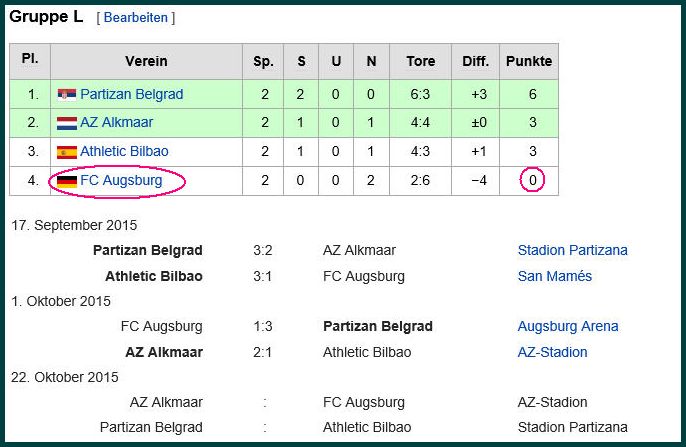This screenshot has width=686, height=447.
Task: Follow the Augsburg Arena link
Action: click(568, 326)
